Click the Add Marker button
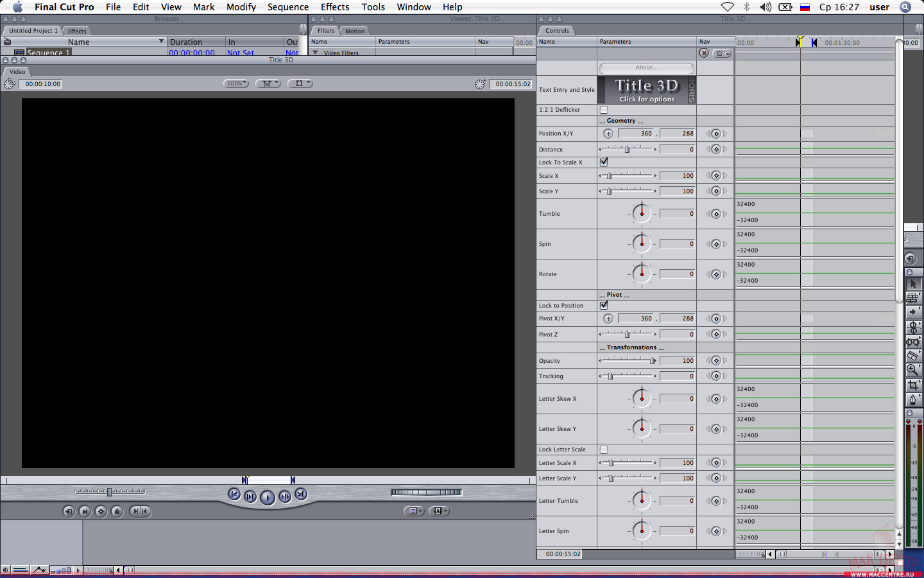This screenshot has height=578, width=924. (x=117, y=511)
